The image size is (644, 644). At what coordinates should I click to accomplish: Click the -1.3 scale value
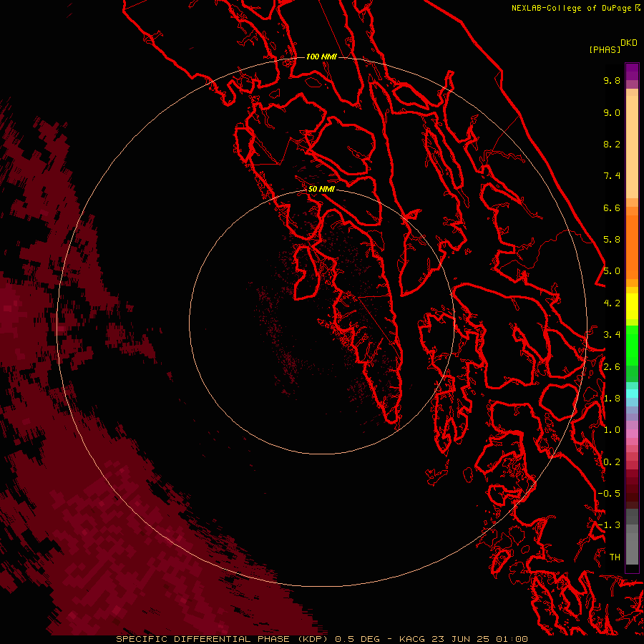(609, 525)
